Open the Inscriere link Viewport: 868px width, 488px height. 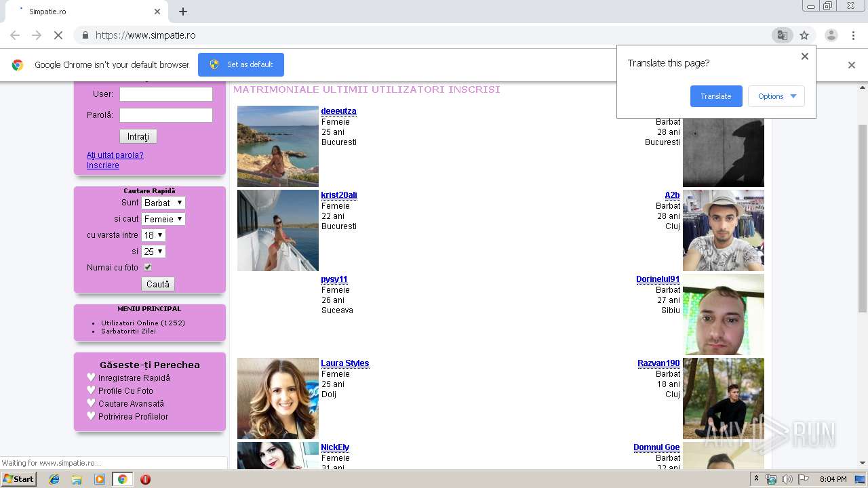[x=103, y=165]
